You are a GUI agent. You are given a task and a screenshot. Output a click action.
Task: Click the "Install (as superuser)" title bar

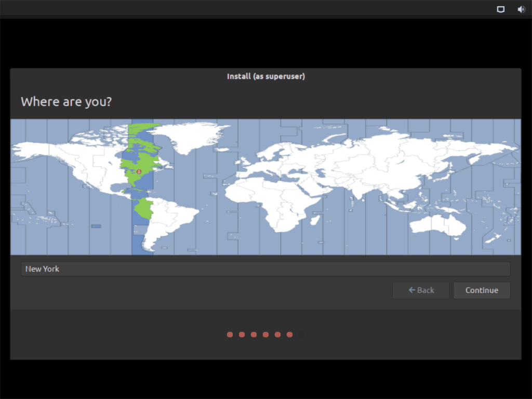tap(265, 76)
